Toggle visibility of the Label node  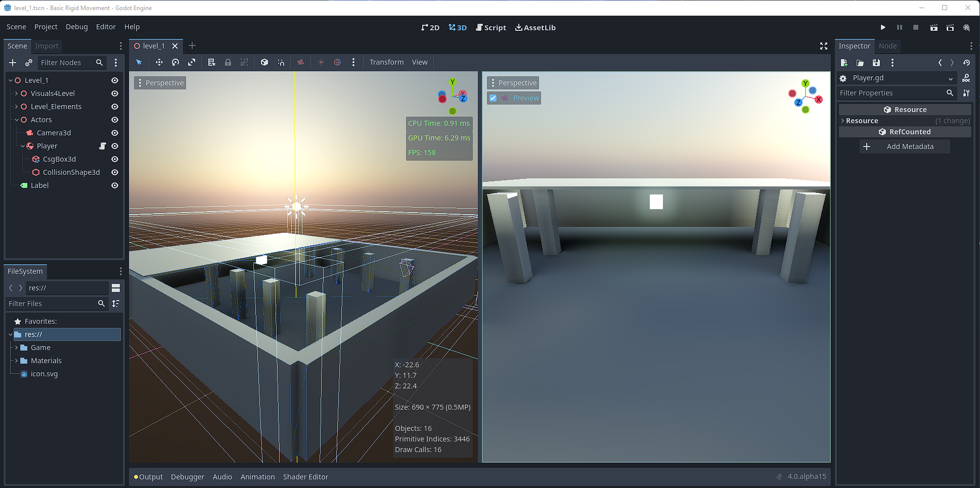tap(114, 185)
